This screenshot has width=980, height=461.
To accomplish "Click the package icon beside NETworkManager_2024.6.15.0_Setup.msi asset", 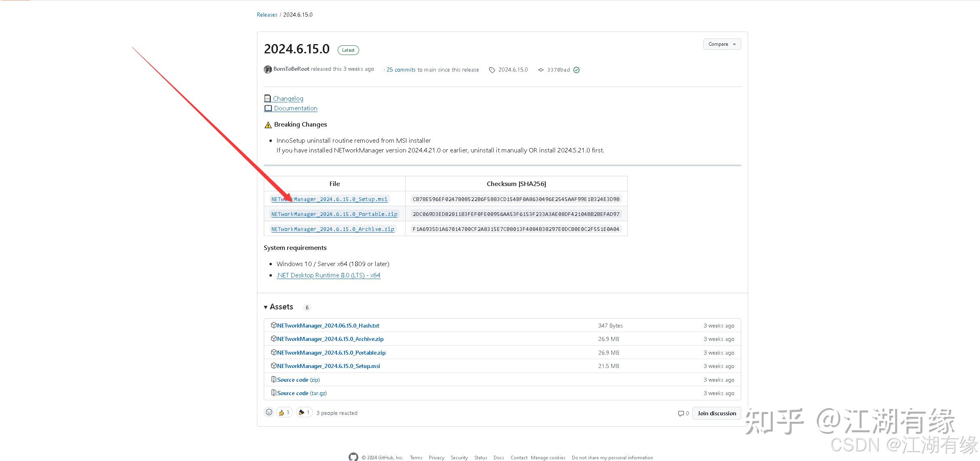I will coord(274,366).
